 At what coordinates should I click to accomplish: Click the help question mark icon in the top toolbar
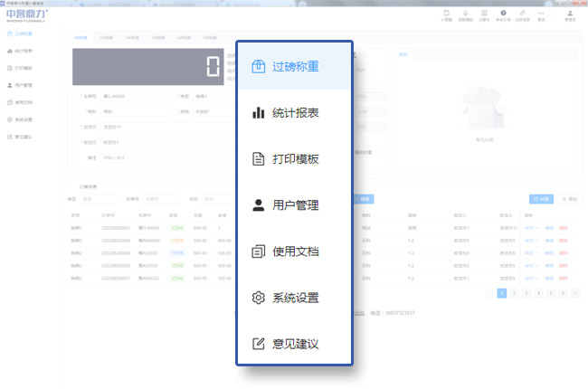coord(503,14)
